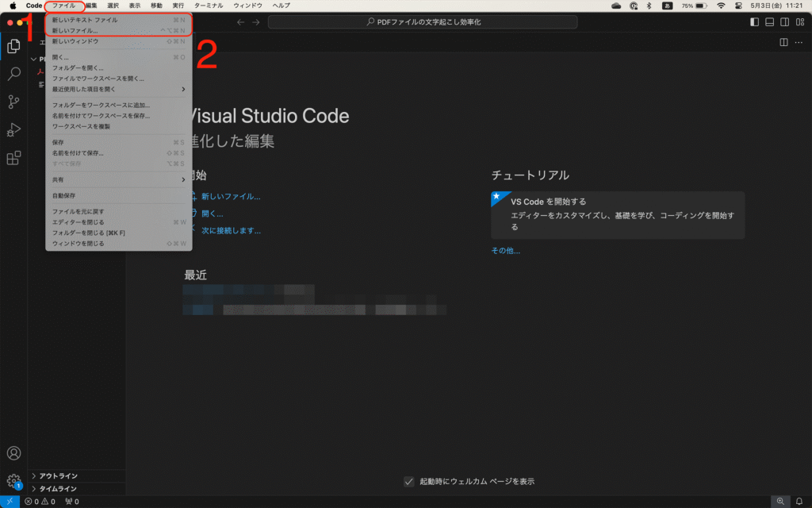Choose 保存 in the File menu
This screenshot has height=508, width=812.
point(119,143)
